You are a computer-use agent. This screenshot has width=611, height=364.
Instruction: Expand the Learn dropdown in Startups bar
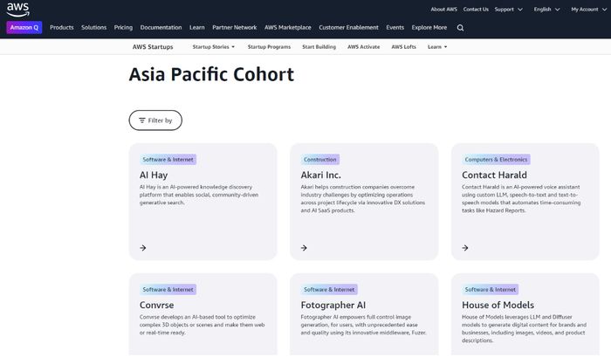[437, 47]
